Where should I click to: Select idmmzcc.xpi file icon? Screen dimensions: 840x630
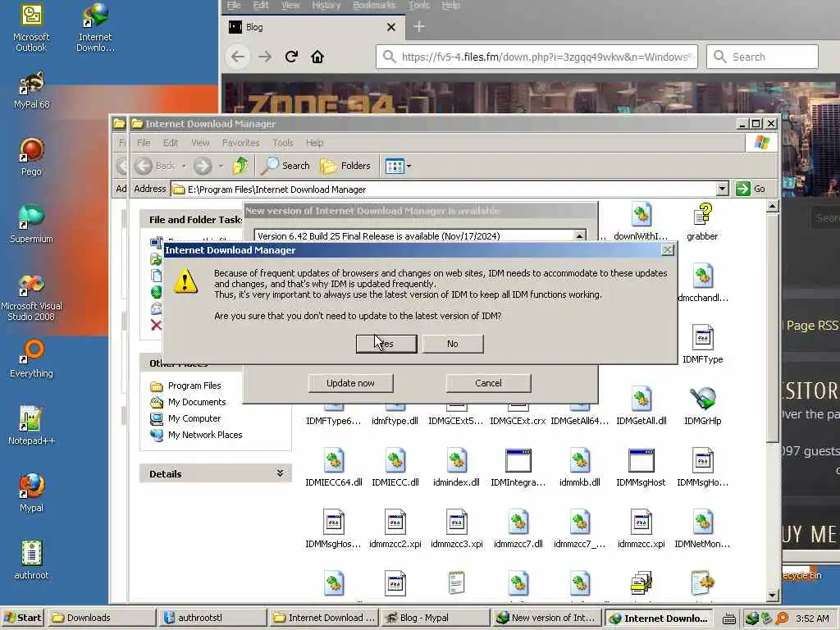(x=641, y=529)
